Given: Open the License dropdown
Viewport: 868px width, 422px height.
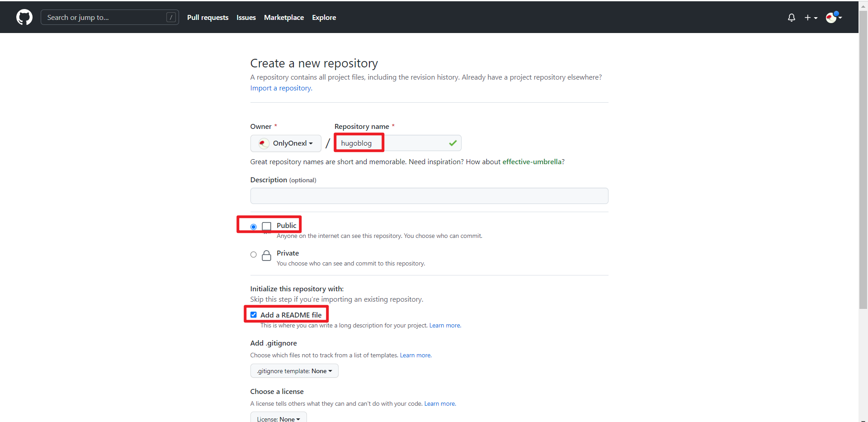Looking at the screenshot, I should [x=278, y=419].
